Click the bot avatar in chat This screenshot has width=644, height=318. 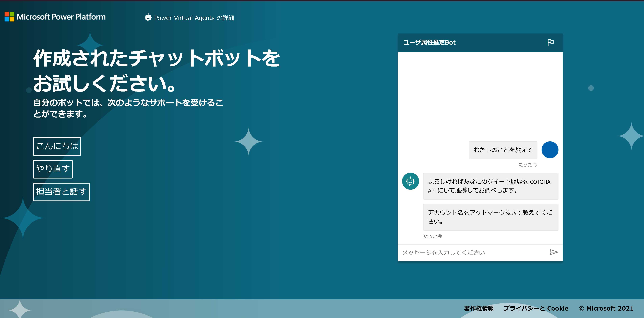(x=410, y=181)
